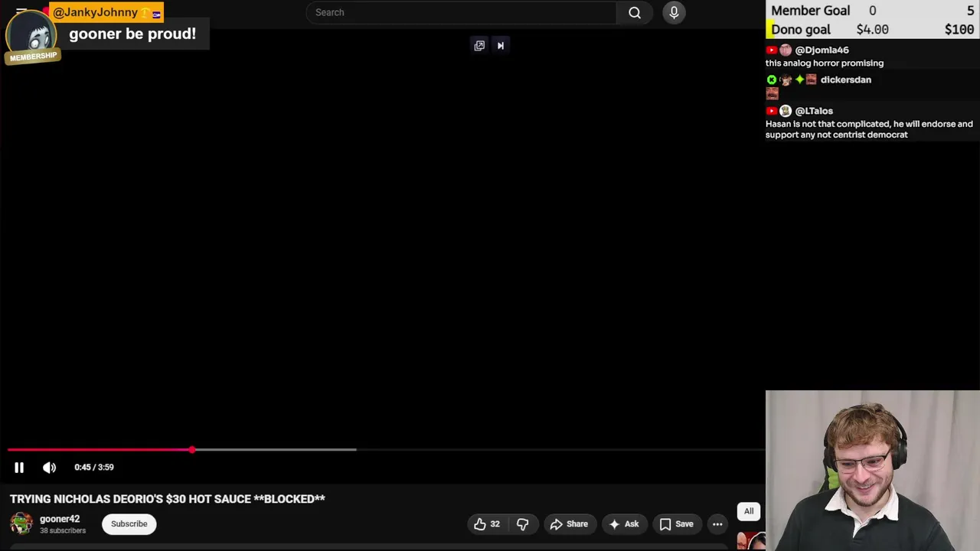Click JankyJohnny membership avatar
Image resolution: width=980 pixels, height=551 pixels.
[x=31, y=33]
